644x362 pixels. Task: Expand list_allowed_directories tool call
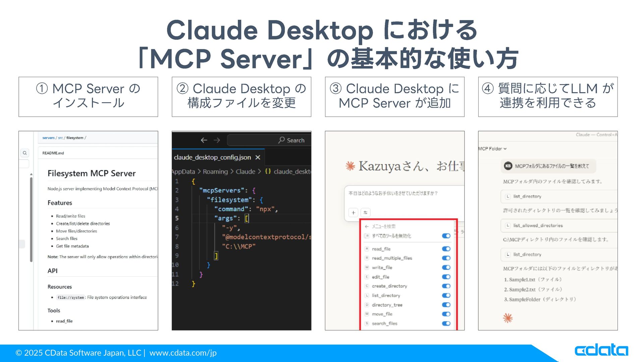559,226
